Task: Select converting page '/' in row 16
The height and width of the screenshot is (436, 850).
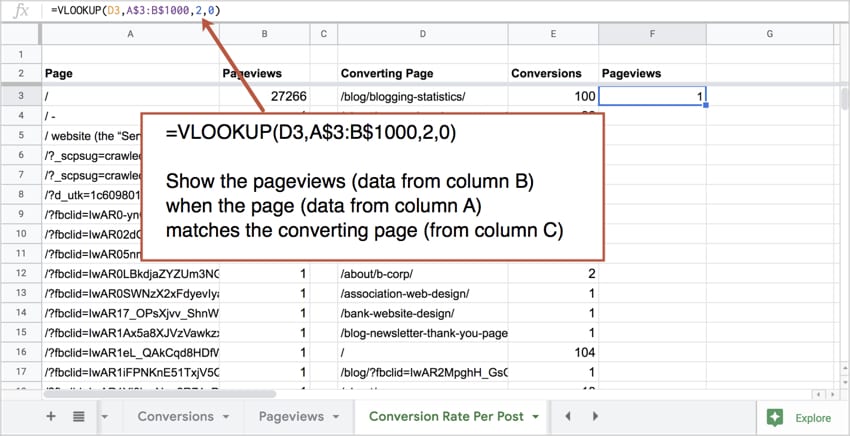Action: point(423,352)
